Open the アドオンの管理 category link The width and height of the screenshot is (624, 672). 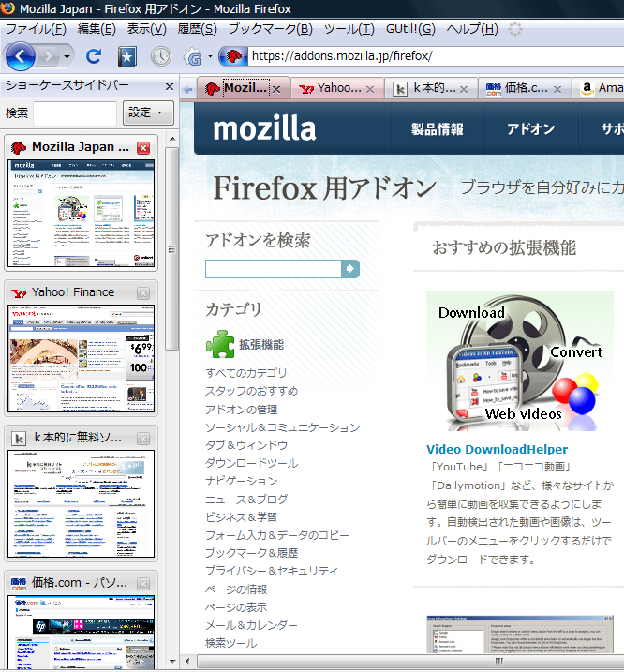[242, 410]
